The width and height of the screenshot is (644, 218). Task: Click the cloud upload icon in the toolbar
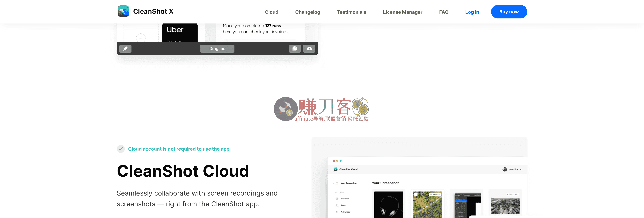click(x=309, y=48)
